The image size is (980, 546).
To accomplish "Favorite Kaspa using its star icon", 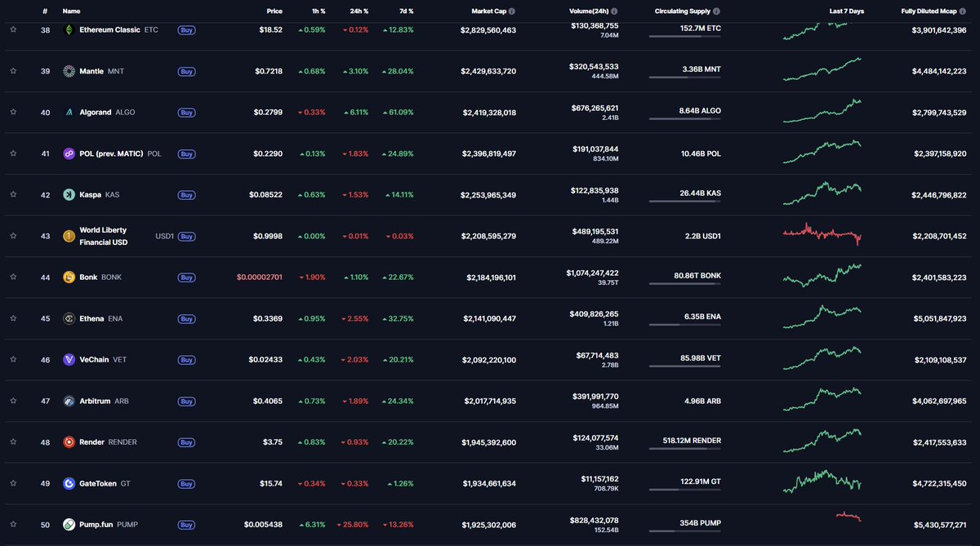I will [13, 194].
